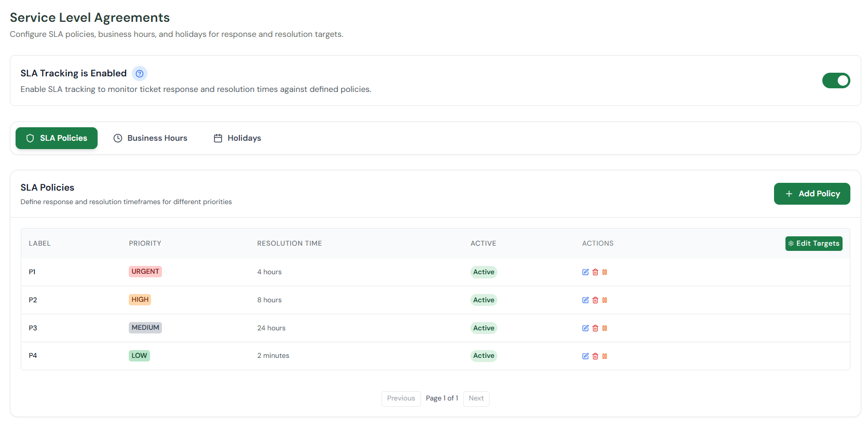Switch to the SLA Policies tab
This screenshot has height=428, width=868.
click(57, 138)
